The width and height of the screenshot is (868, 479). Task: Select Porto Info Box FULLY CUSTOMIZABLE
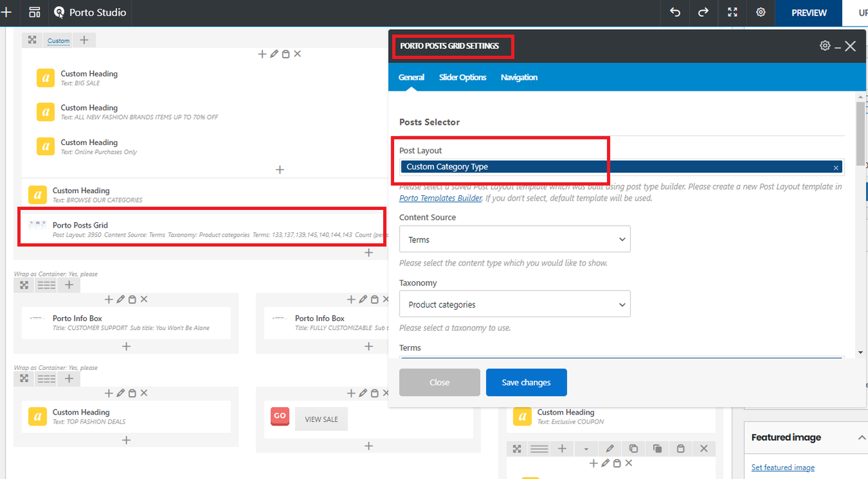tap(325, 322)
